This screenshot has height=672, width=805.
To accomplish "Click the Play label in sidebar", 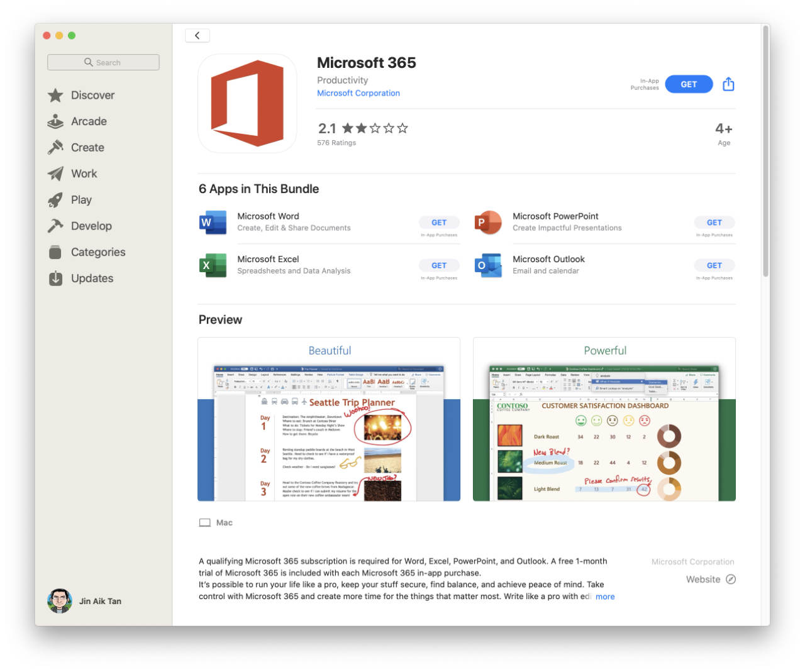I will (81, 200).
